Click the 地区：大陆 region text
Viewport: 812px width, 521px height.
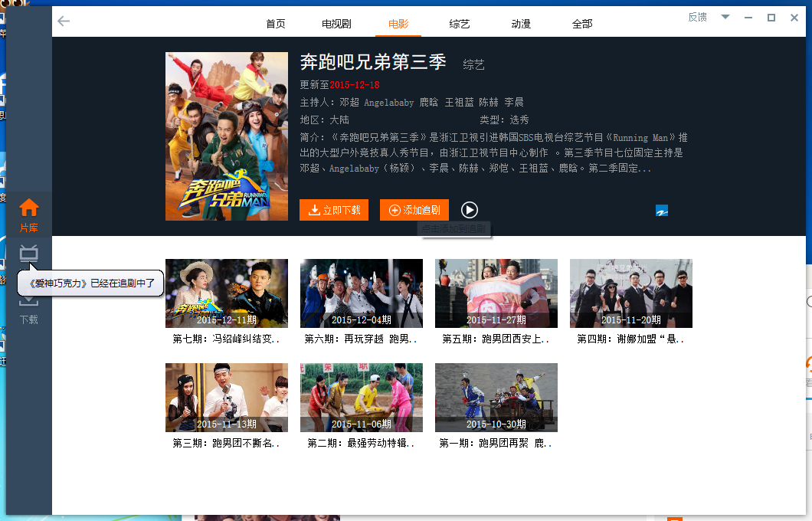coord(325,120)
